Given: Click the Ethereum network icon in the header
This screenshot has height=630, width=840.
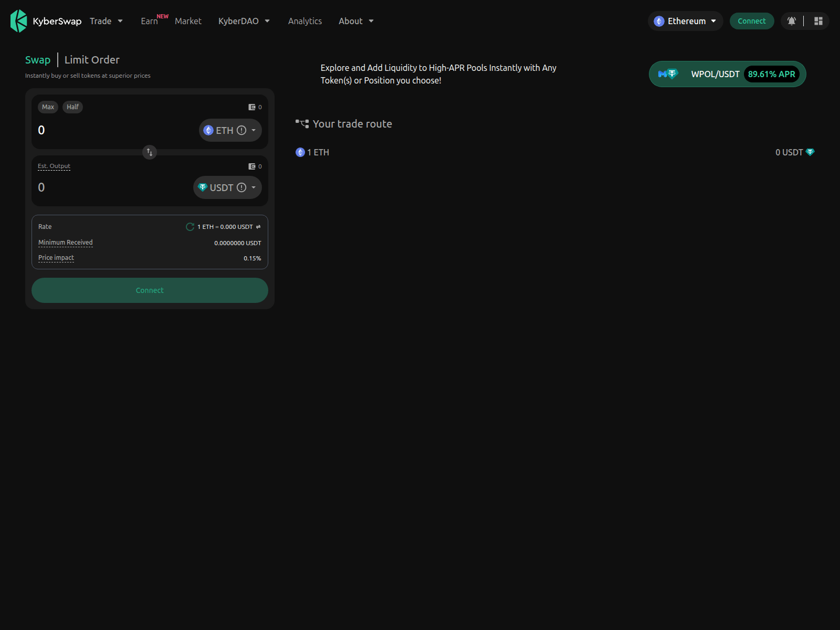Looking at the screenshot, I should pyautogui.click(x=659, y=21).
